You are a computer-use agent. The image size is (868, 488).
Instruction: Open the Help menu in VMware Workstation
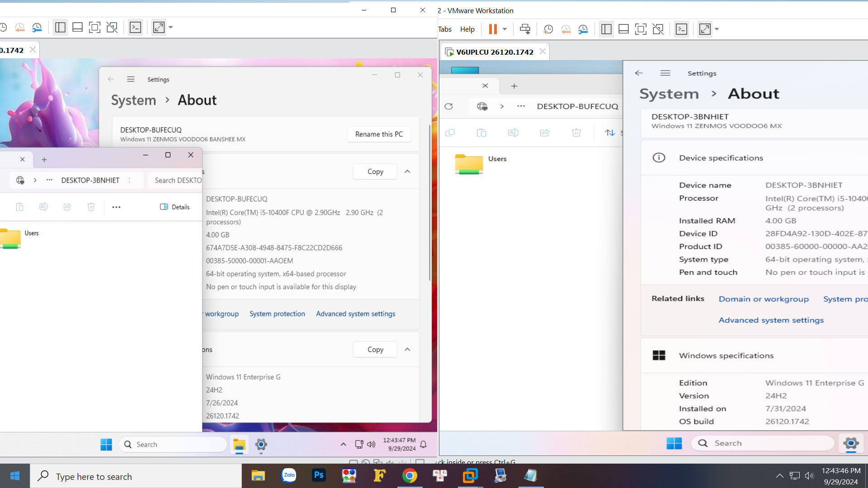tap(467, 29)
